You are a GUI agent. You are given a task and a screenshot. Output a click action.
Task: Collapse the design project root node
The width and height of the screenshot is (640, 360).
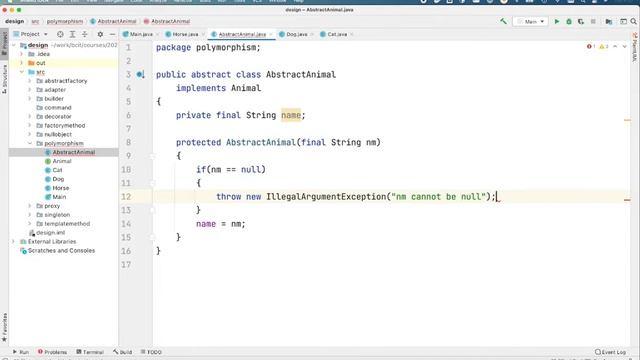click(14, 45)
